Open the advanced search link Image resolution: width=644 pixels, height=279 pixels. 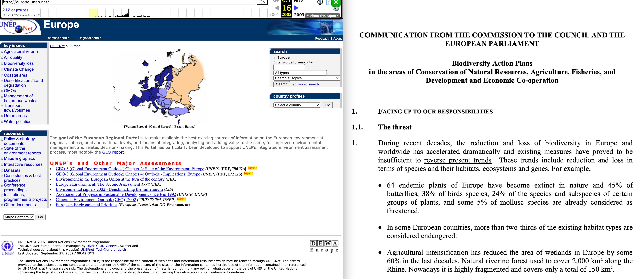[x=306, y=84]
